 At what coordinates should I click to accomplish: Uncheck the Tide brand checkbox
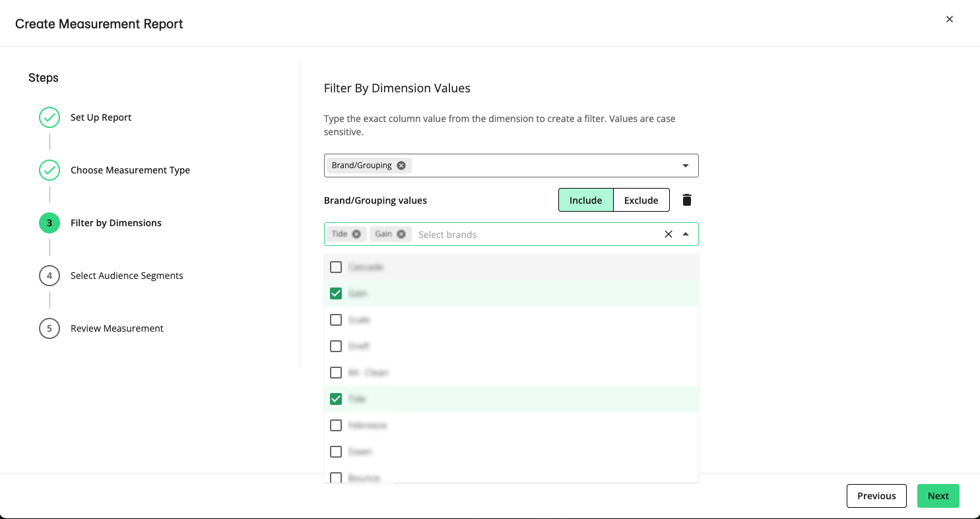[336, 398]
